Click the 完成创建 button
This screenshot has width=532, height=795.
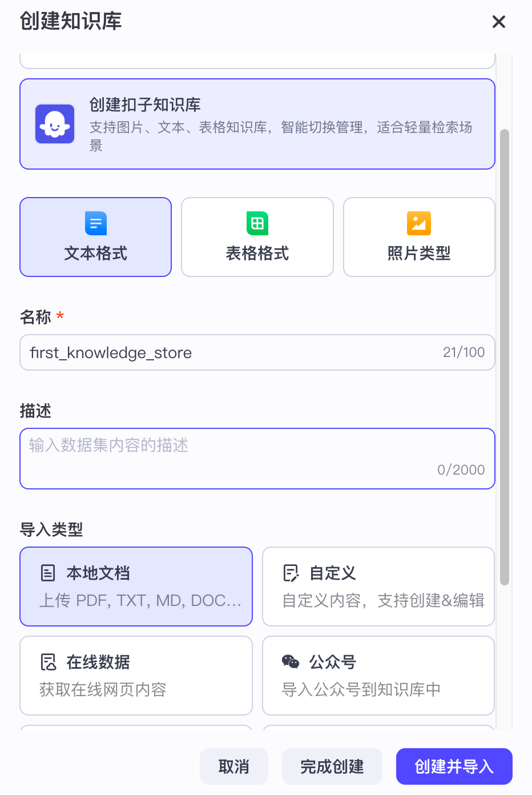click(x=332, y=766)
